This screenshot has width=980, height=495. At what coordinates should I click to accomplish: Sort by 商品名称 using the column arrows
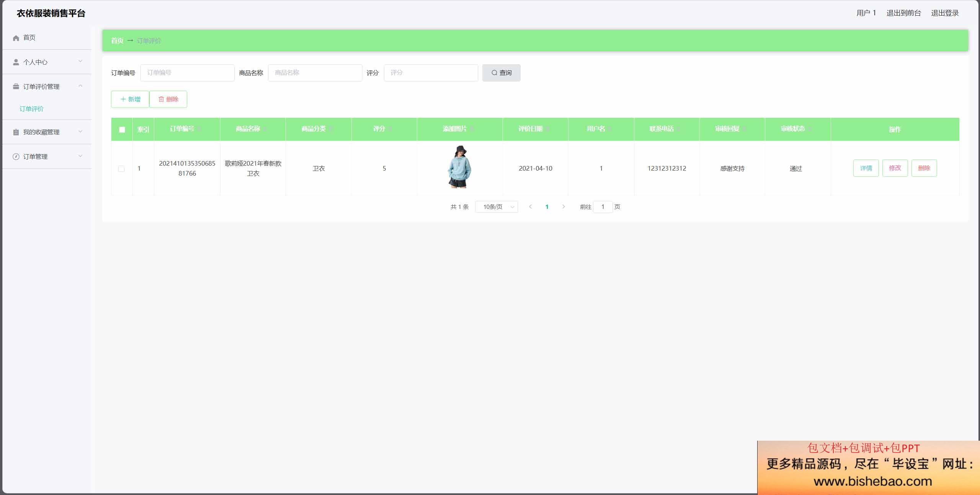(265, 129)
